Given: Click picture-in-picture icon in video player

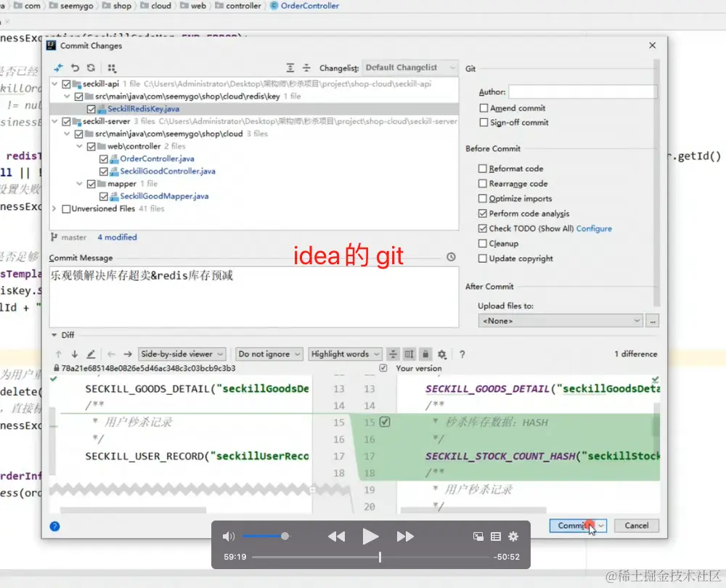Looking at the screenshot, I should [x=478, y=536].
